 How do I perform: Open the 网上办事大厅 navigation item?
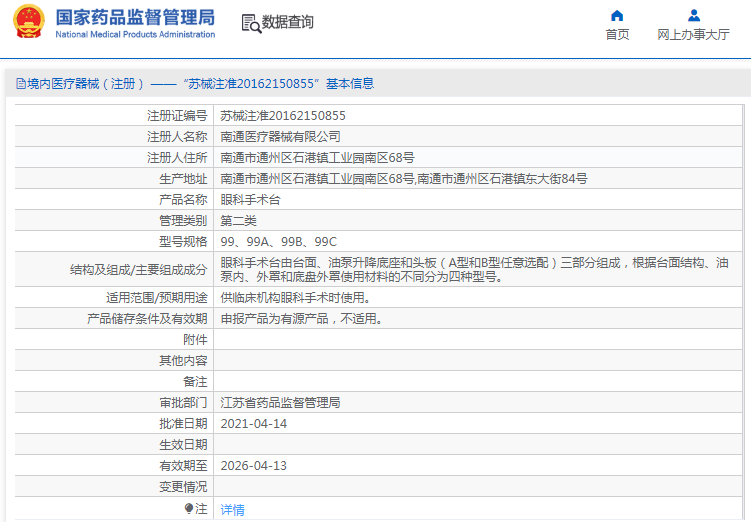tap(693, 34)
